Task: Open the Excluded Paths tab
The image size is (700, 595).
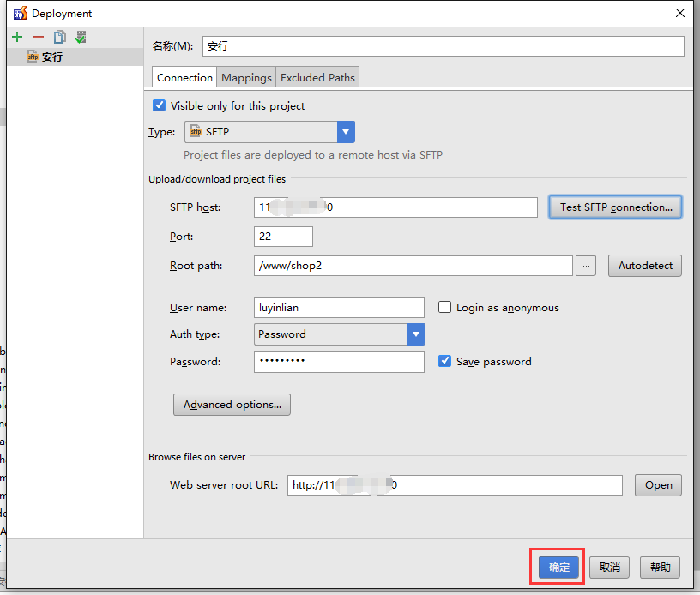Action: click(317, 77)
